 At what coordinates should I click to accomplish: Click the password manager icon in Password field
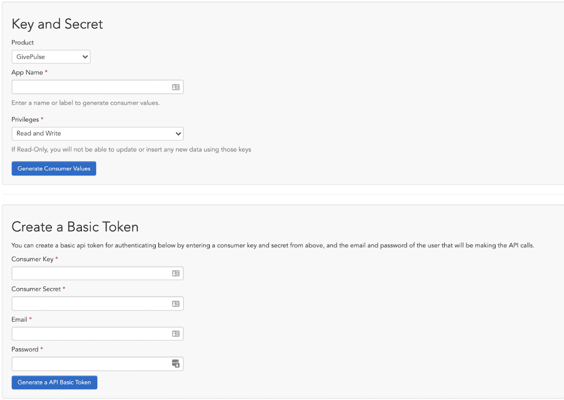[x=176, y=364]
